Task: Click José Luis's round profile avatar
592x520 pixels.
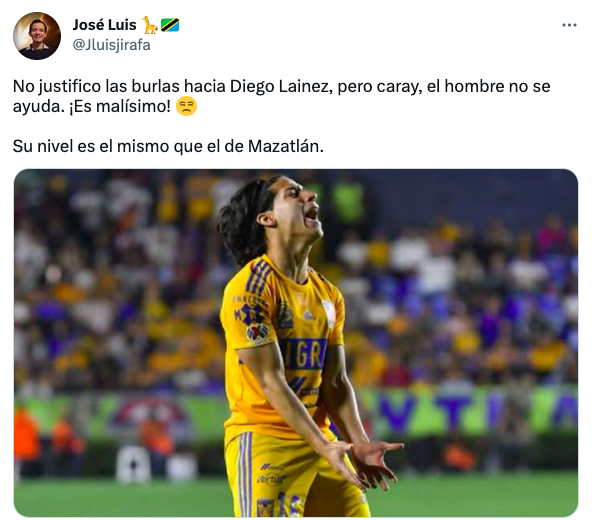Action: click(37, 36)
